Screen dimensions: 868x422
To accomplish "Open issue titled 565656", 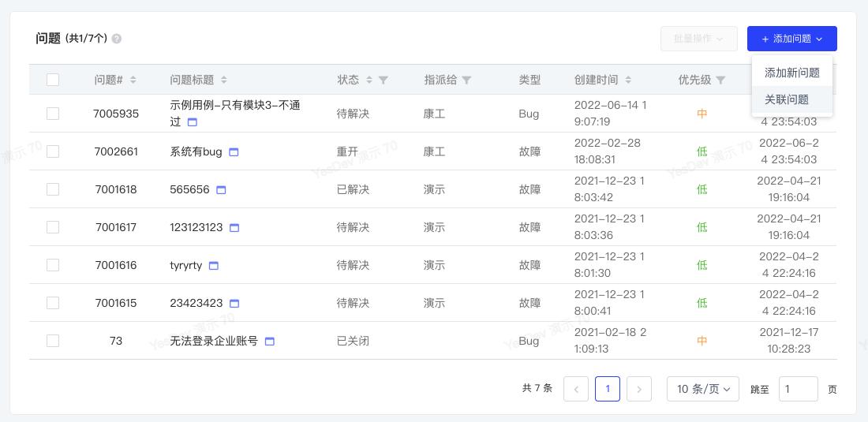I will pos(190,190).
